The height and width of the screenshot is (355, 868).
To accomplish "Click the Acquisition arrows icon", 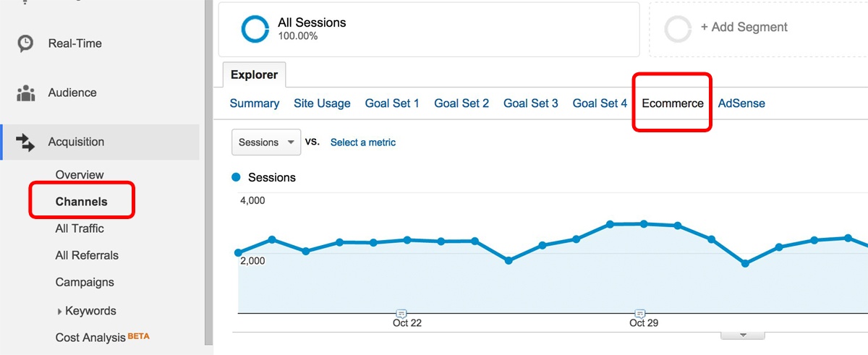I will 25,142.
